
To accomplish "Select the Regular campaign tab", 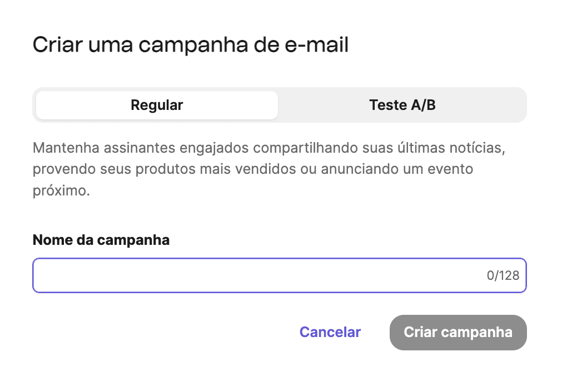I will pos(157,105).
